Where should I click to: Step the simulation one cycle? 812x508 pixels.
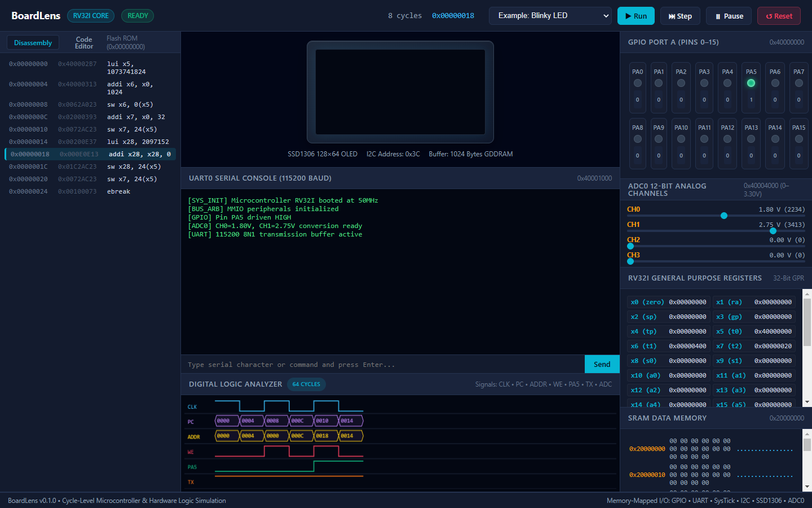680,16
